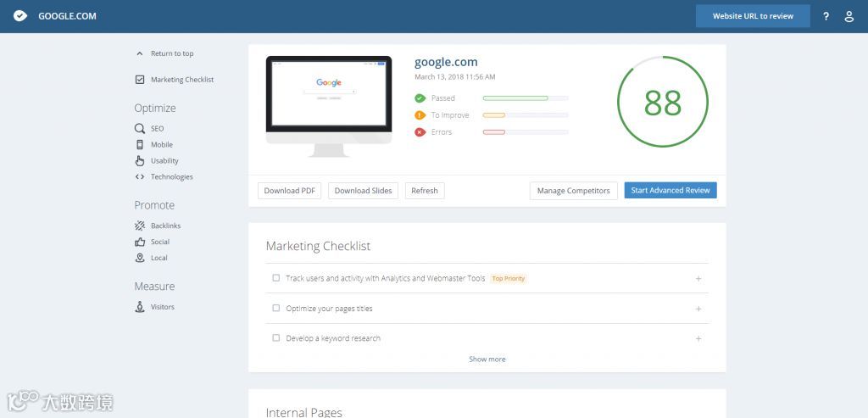Check the Develop a keyword research checkbox
868x418 pixels.
(275, 337)
